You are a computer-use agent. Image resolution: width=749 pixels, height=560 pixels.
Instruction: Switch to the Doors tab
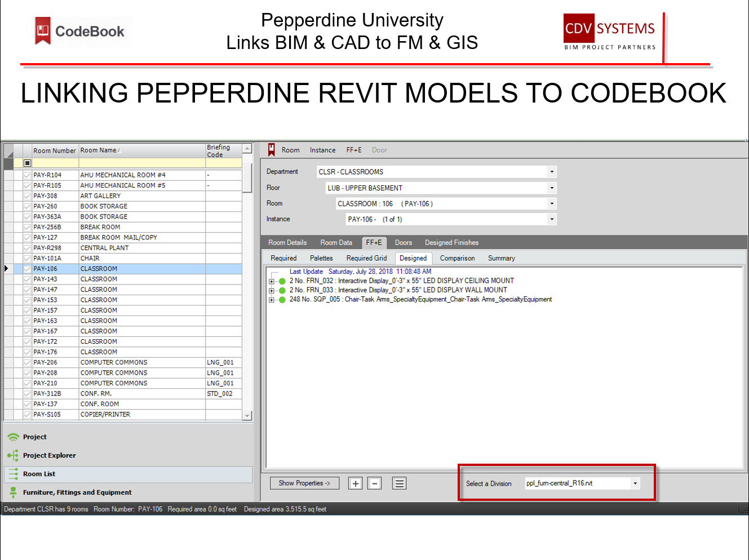[x=404, y=243]
